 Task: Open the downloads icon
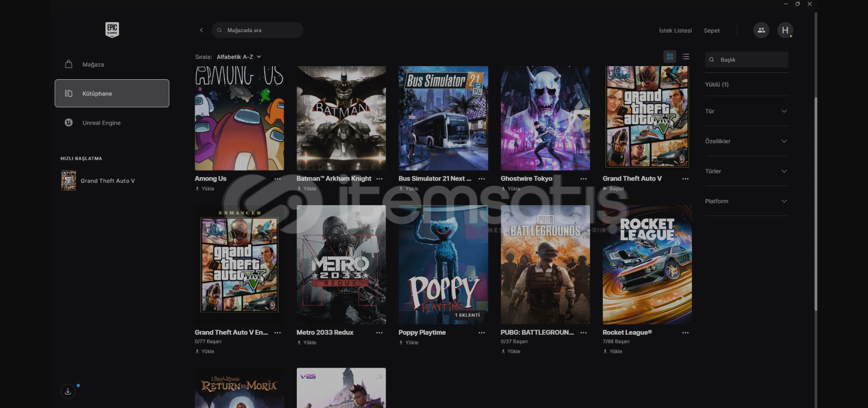pos(68,391)
